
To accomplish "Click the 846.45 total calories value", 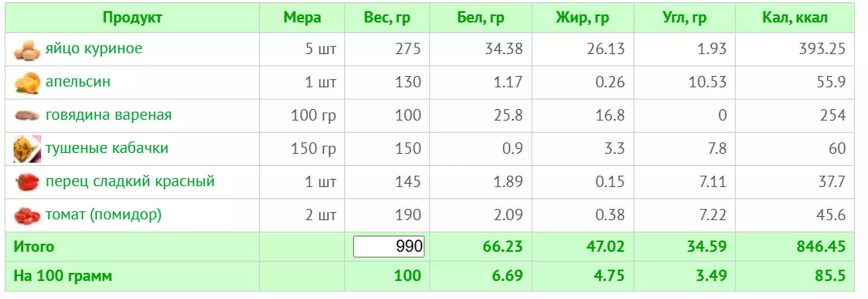I will click(x=821, y=247).
